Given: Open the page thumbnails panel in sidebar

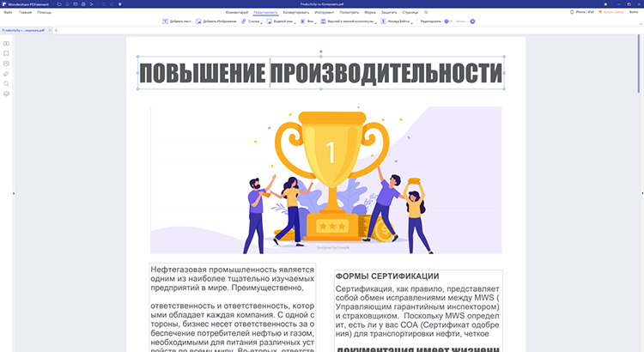Looking at the screenshot, I should tap(6, 44).
